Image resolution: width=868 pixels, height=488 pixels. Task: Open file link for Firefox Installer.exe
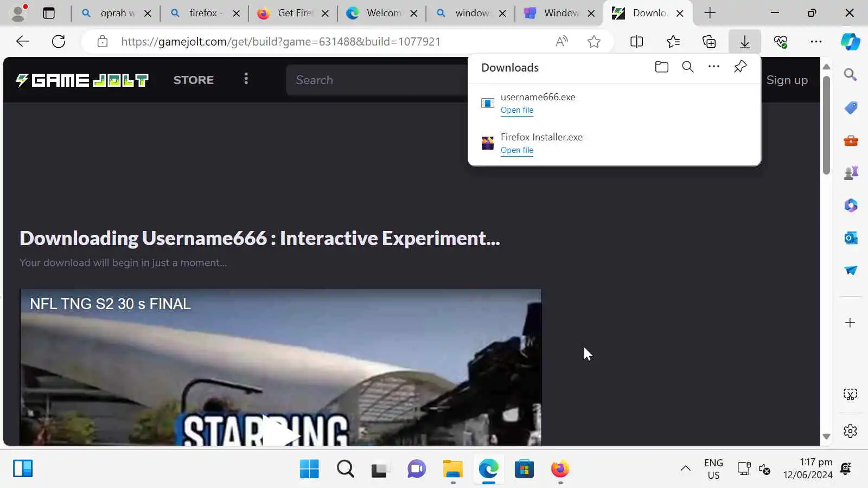(x=517, y=150)
